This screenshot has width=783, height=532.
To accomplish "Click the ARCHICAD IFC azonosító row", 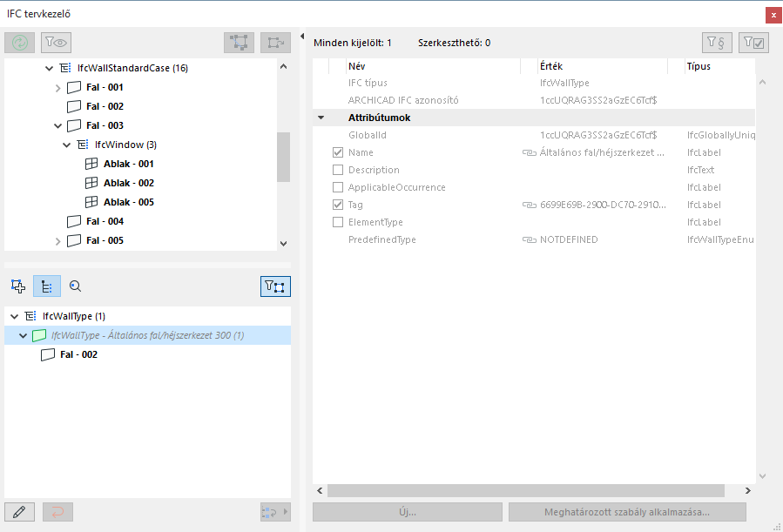I will (534, 100).
